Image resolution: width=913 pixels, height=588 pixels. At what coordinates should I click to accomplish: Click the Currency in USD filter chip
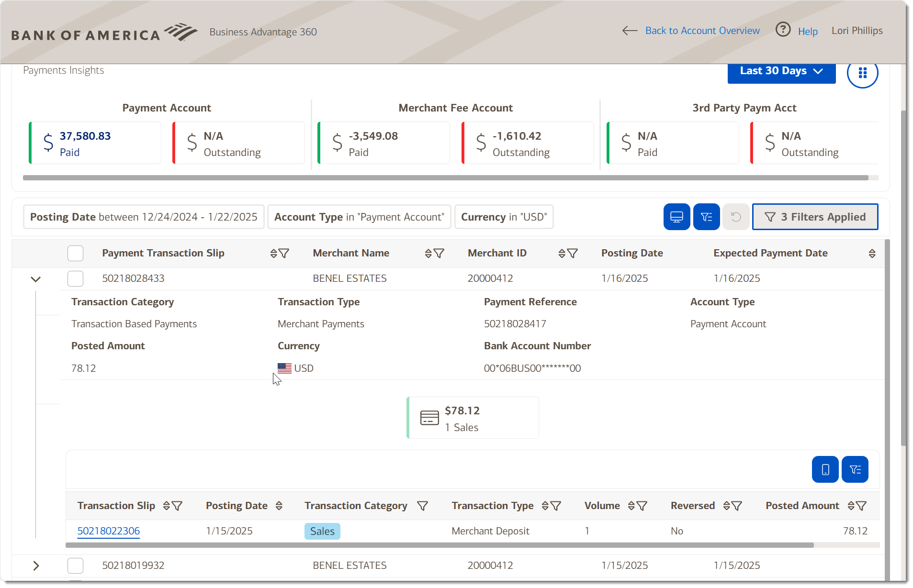click(x=504, y=217)
